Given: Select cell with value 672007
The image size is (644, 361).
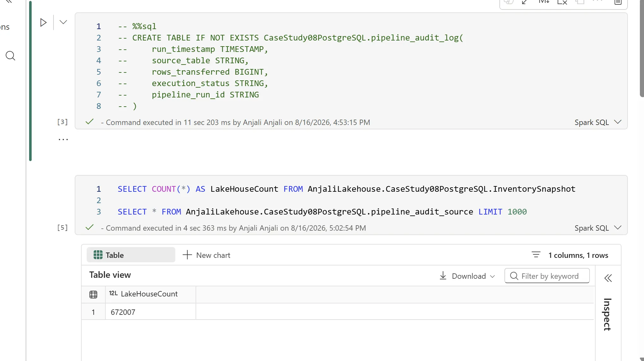Looking at the screenshot, I should pos(150,312).
